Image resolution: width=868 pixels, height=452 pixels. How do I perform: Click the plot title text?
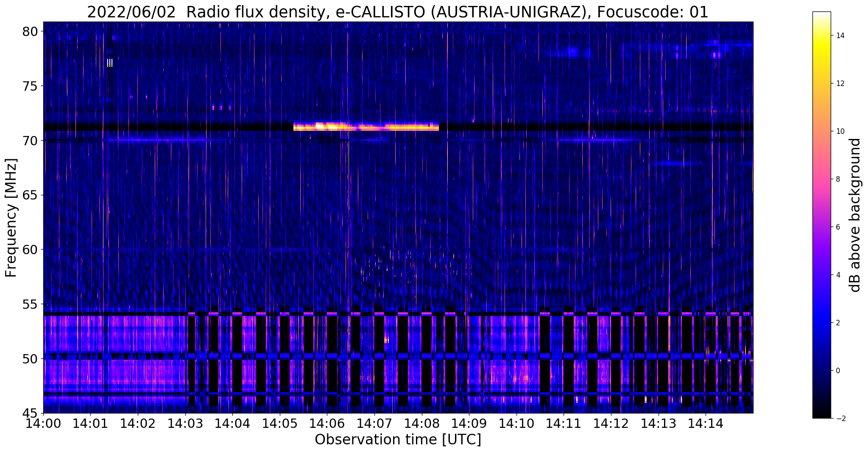click(x=398, y=12)
